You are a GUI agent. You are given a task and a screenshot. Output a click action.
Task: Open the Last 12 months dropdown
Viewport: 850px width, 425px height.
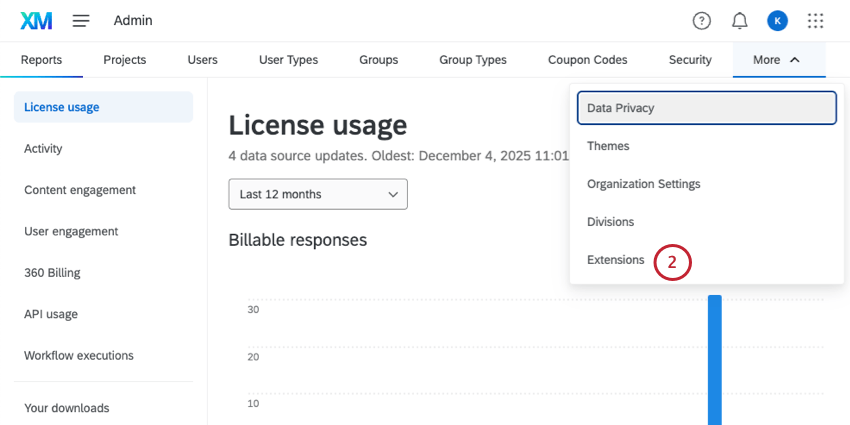[x=317, y=194]
